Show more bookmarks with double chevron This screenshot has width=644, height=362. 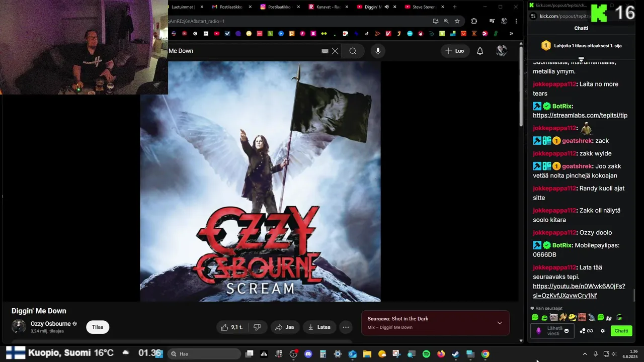point(511,34)
